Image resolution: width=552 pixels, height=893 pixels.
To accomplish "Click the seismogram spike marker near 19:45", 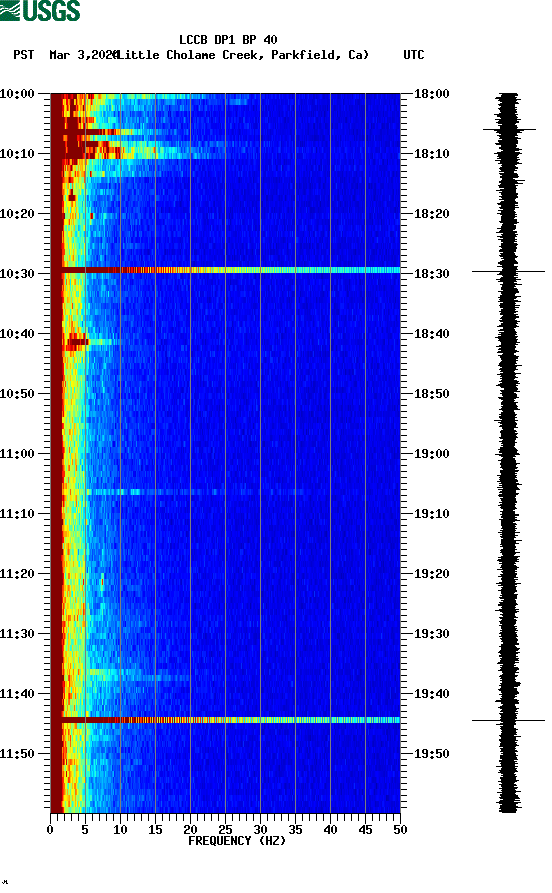I will tap(508, 720).
